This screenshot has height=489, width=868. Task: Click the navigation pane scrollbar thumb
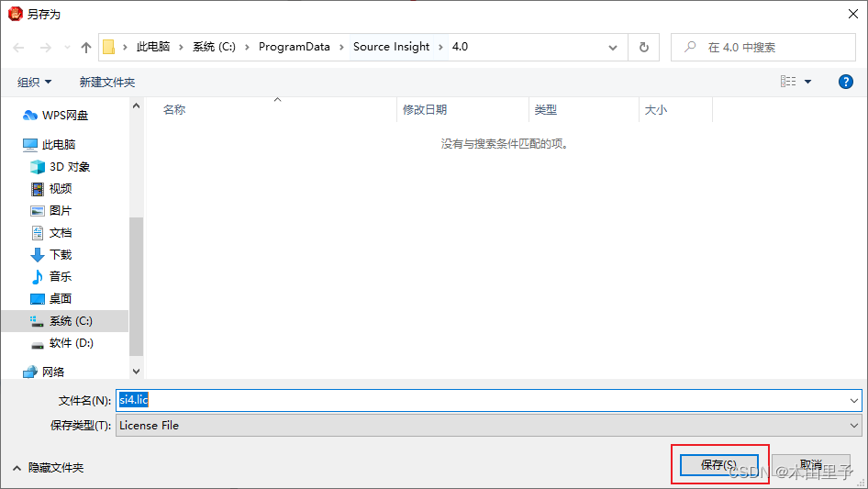[x=136, y=286]
